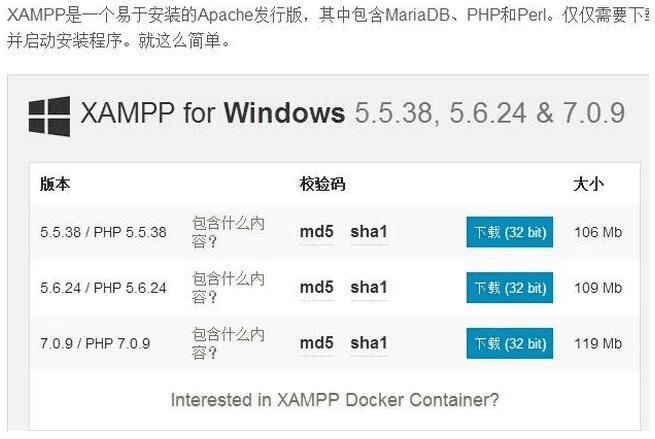
Task: Open md5 checksum for version 5.6.24
Action: click(x=316, y=288)
